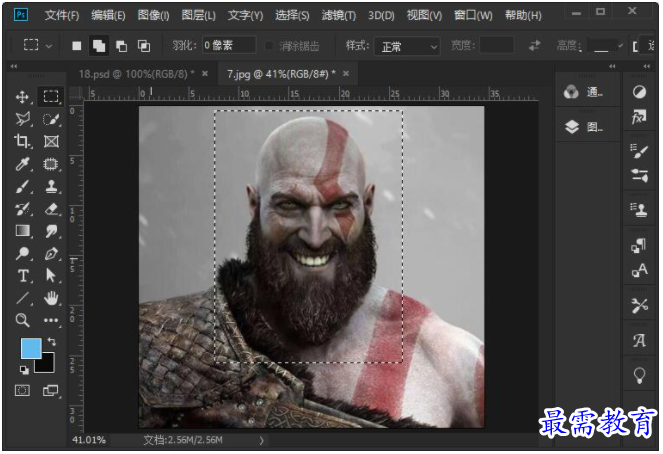Choose Add to Selection mode
This screenshot has height=454, width=663.
click(x=99, y=46)
